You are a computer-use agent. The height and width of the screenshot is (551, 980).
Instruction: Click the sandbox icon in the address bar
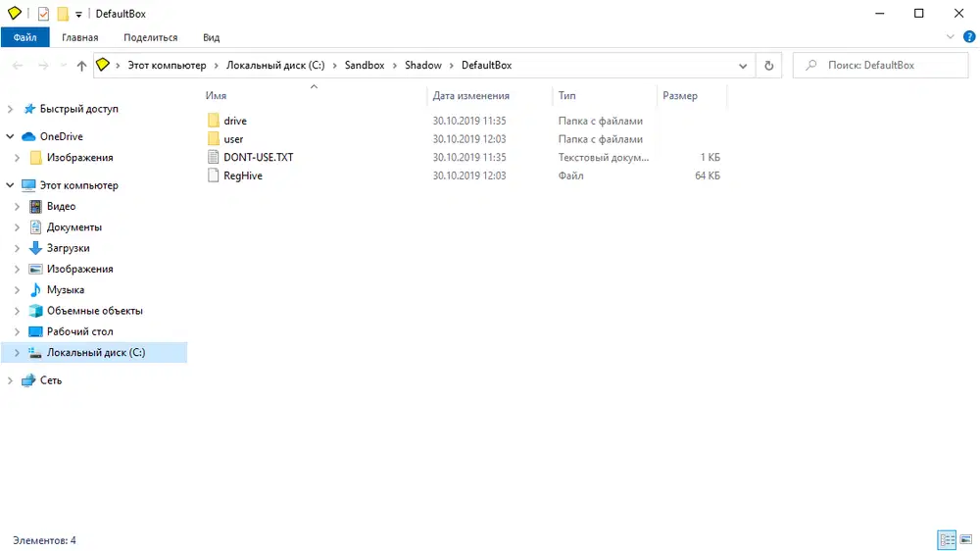click(x=103, y=65)
